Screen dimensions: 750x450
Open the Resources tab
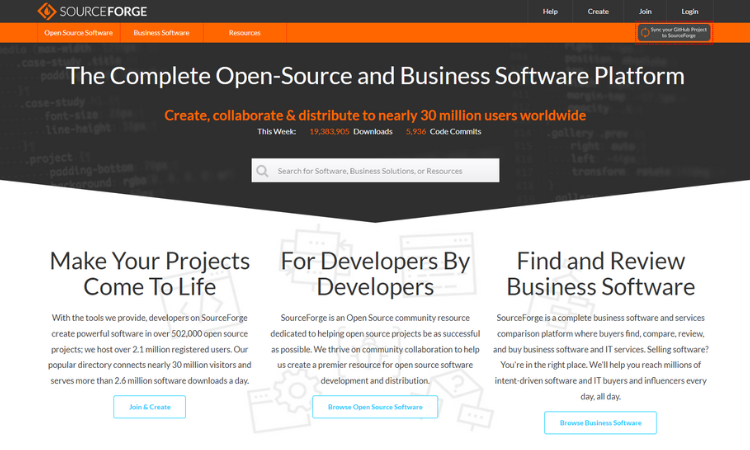[x=244, y=33]
